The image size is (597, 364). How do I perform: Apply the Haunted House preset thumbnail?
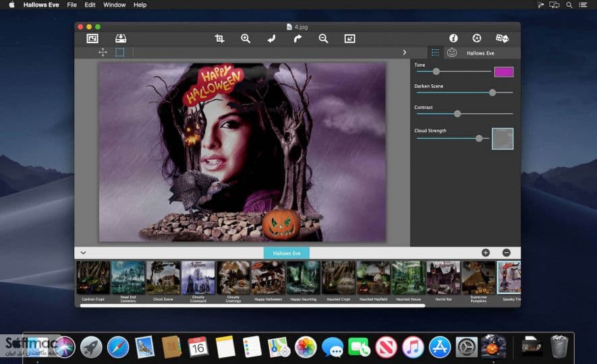(408, 277)
